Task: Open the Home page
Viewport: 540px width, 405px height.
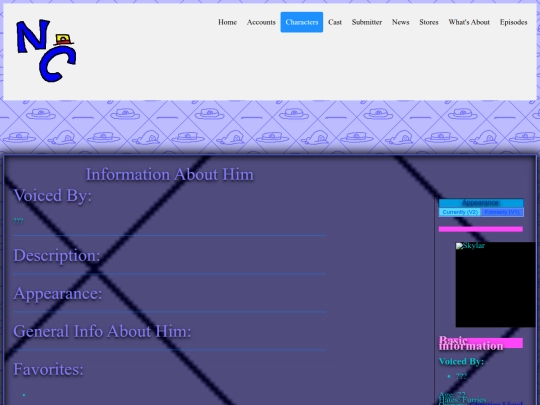Action: pos(227,22)
